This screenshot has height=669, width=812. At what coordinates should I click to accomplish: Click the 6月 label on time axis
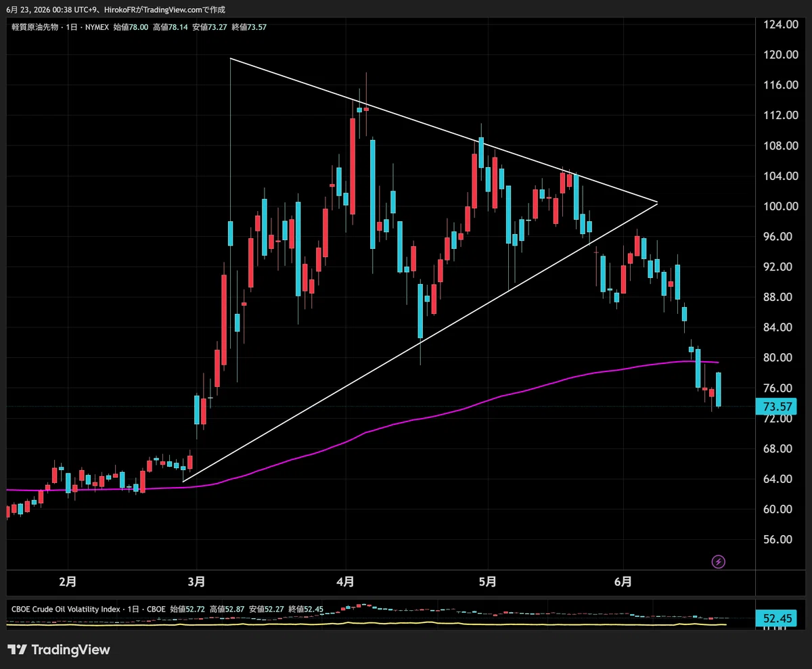[623, 581]
